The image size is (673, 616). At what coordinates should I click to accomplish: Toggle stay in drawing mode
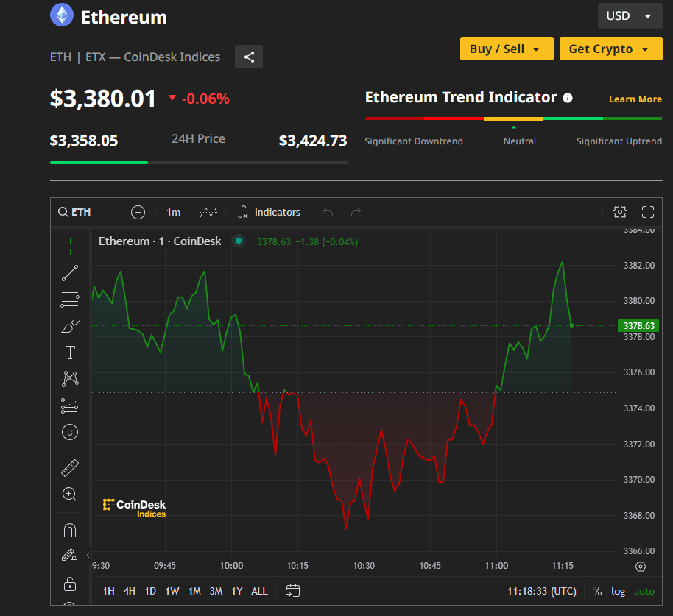[x=70, y=557]
